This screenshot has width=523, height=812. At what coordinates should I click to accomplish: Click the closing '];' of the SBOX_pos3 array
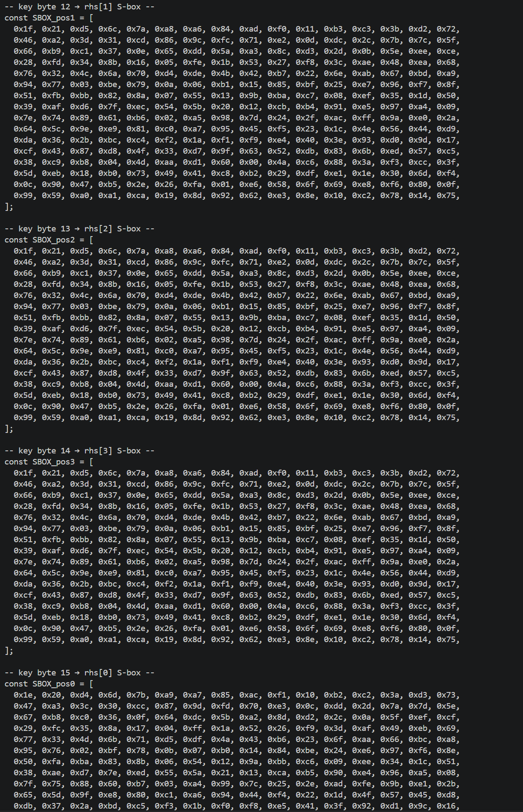(9, 651)
